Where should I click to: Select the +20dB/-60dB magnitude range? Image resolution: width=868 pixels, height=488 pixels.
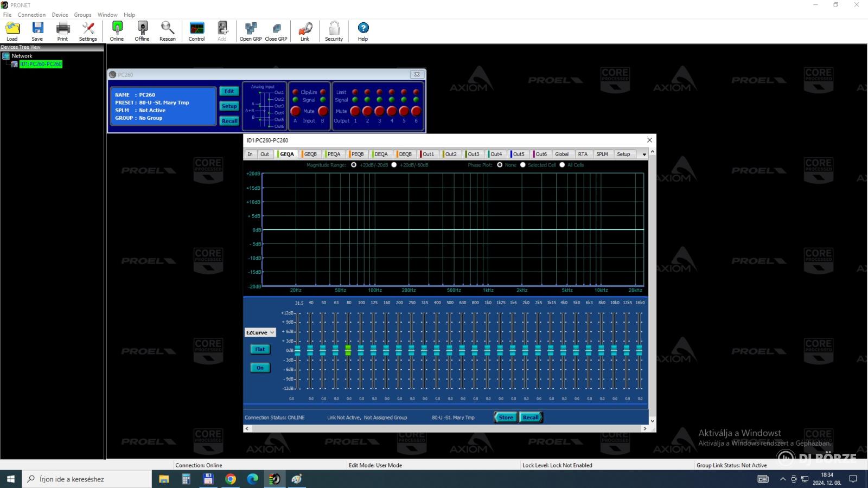(394, 165)
